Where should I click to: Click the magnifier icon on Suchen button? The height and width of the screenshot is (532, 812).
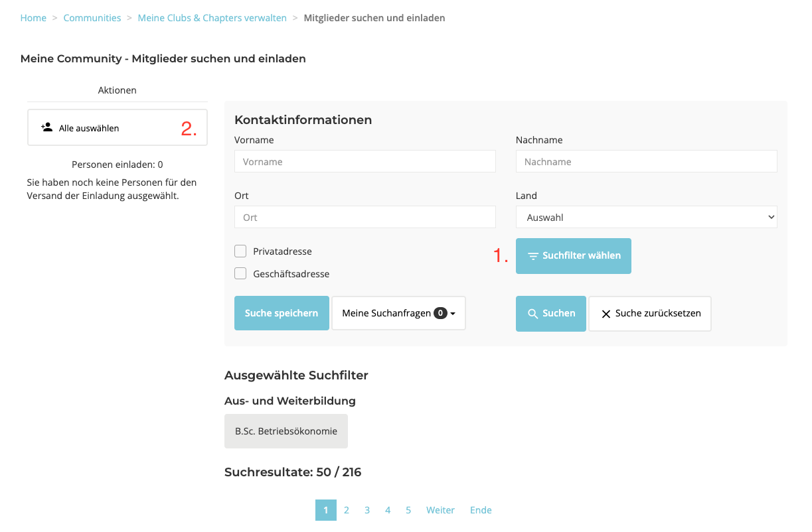(532, 314)
